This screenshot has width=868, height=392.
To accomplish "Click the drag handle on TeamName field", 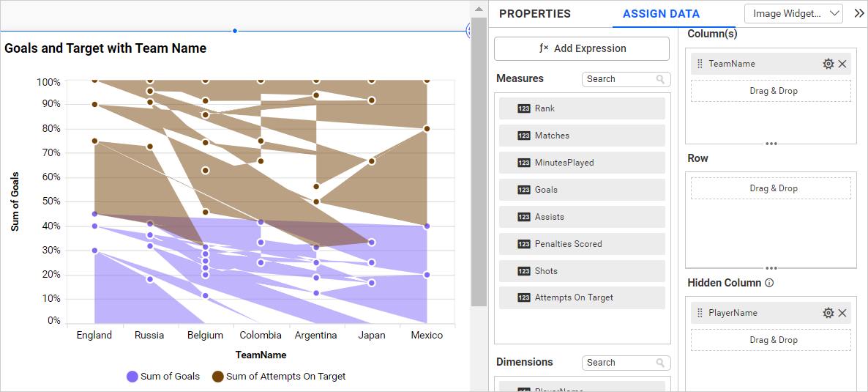I will tap(700, 64).
